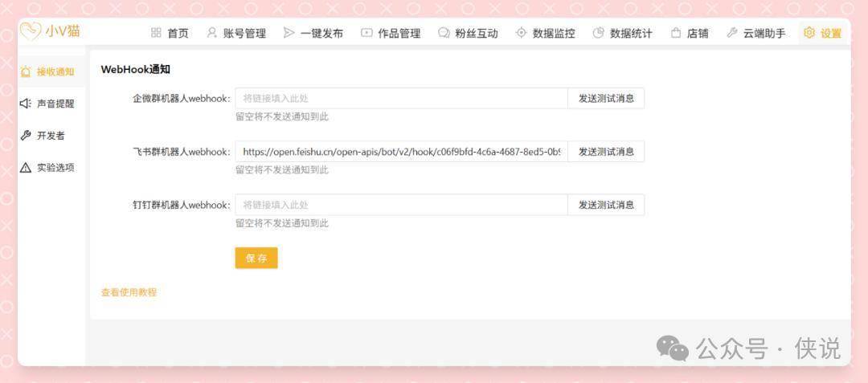Click the 小V猫 heart logo icon
The width and height of the screenshot is (868, 383).
pos(31,32)
